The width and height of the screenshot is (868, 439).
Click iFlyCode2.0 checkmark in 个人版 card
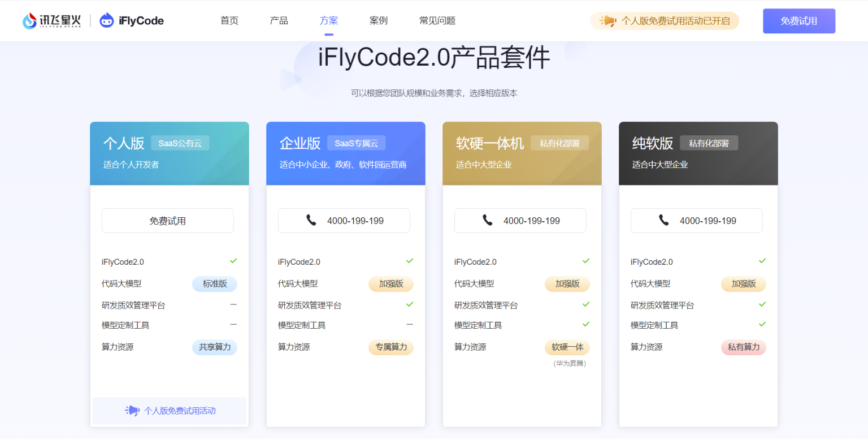(233, 261)
